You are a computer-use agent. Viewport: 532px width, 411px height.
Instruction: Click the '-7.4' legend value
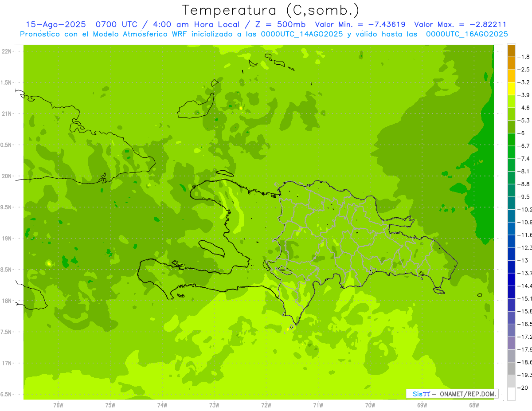point(524,158)
